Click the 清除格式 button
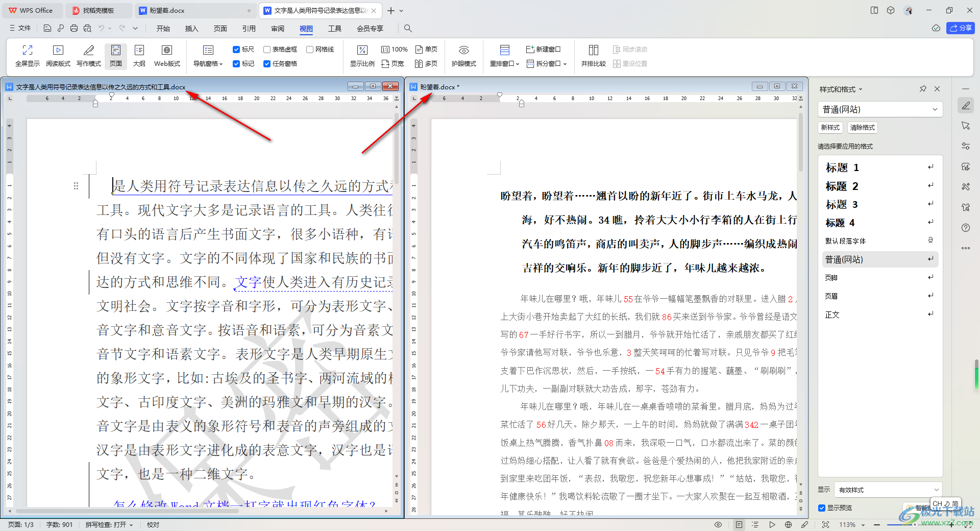Screen dimensions: 980x531 [x=862, y=128]
